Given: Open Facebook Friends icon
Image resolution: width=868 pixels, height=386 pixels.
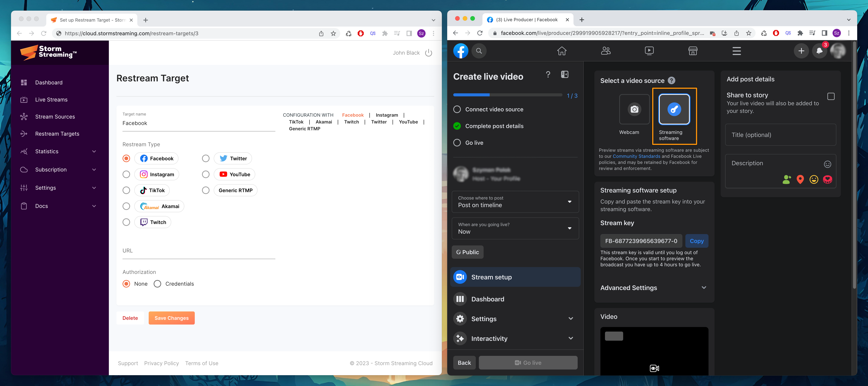Looking at the screenshot, I should pyautogui.click(x=606, y=51).
